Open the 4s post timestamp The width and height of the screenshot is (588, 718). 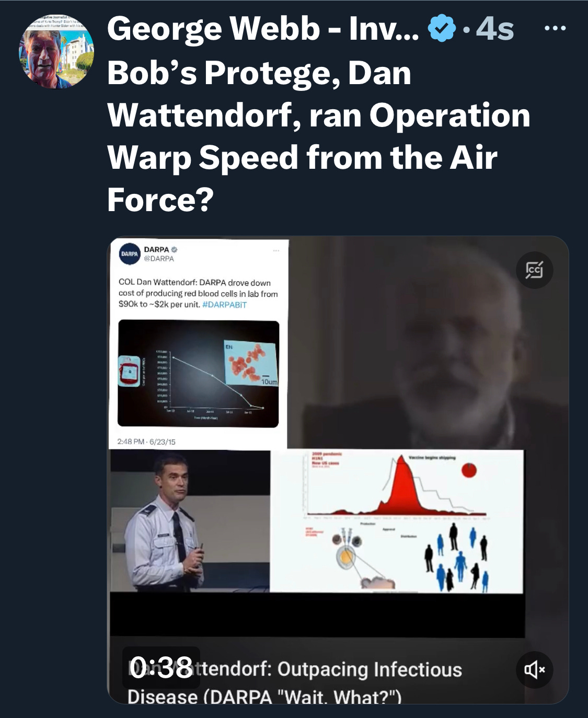pos(495,29)
